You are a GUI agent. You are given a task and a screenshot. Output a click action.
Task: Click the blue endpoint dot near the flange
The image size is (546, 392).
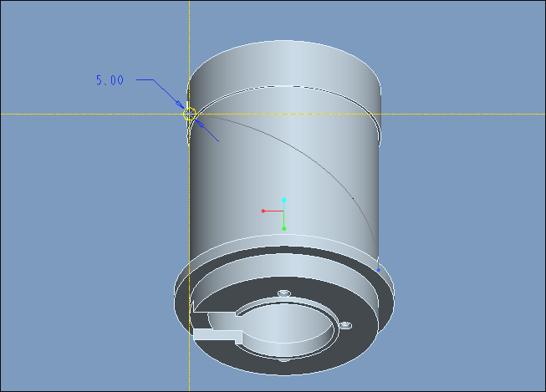(379, 270)
